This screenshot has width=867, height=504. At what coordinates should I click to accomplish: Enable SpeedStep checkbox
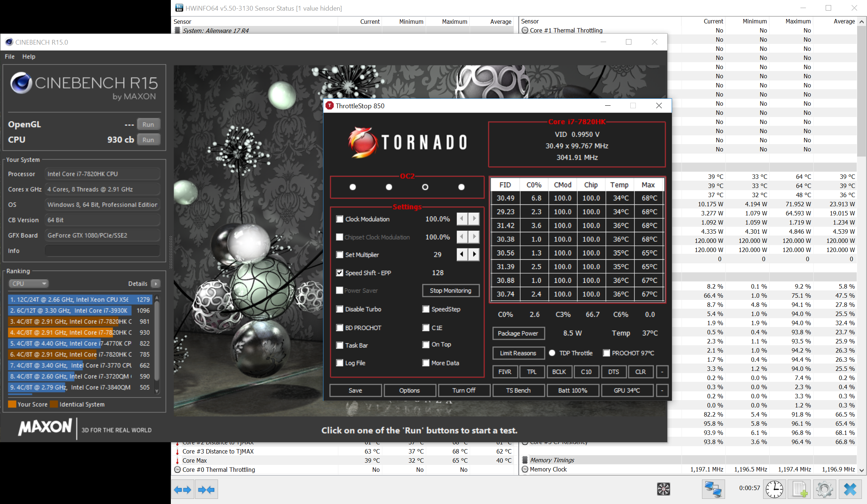425,309
